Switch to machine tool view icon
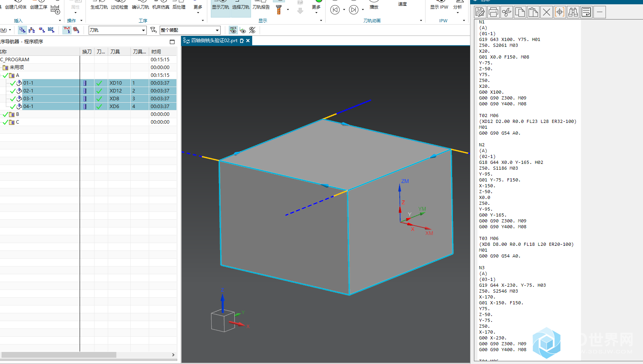The image size is (643, 364). [x=32, y=30]
